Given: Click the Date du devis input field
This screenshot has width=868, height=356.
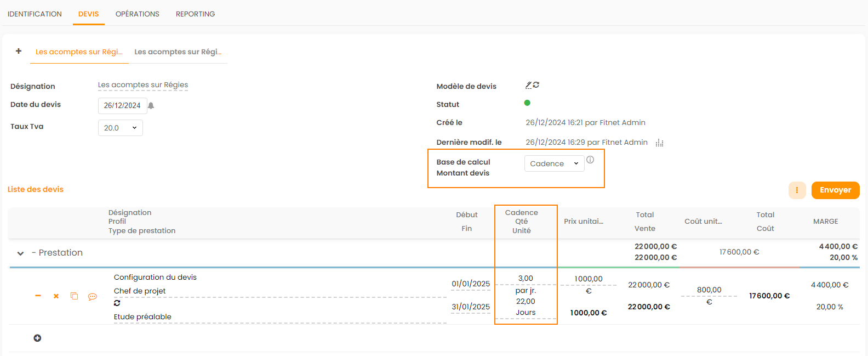Looking at the screenshot, I should pyautogui.click(x=122, y=105).
